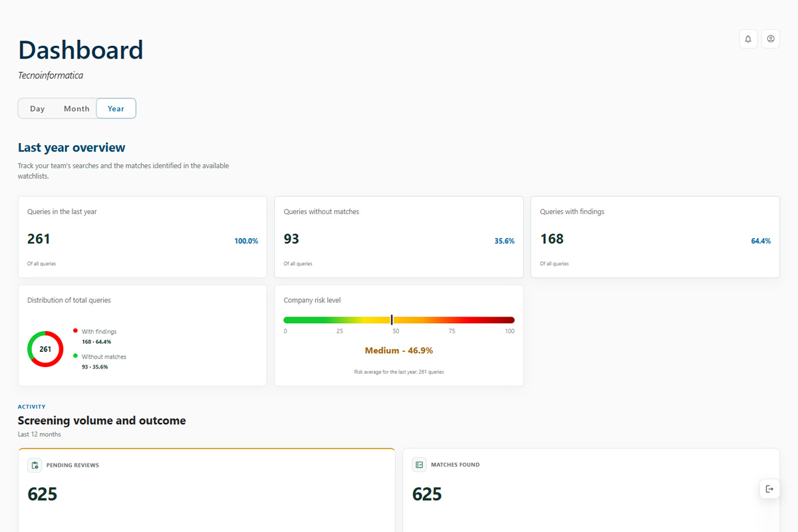Switch to the Month view

click(x=76, y=108)
